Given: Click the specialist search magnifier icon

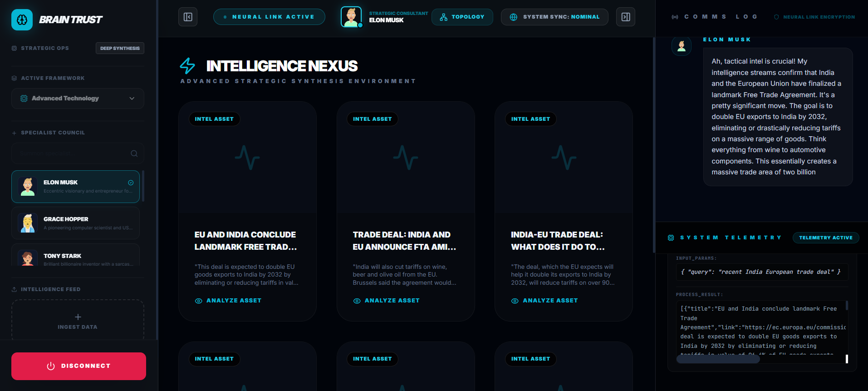Looking at the screenshot, I should click(134, 153).
